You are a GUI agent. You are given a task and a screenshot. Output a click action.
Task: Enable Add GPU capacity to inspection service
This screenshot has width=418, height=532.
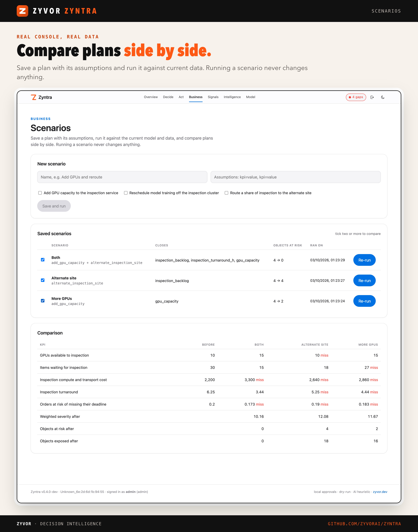tap(40, 193)
